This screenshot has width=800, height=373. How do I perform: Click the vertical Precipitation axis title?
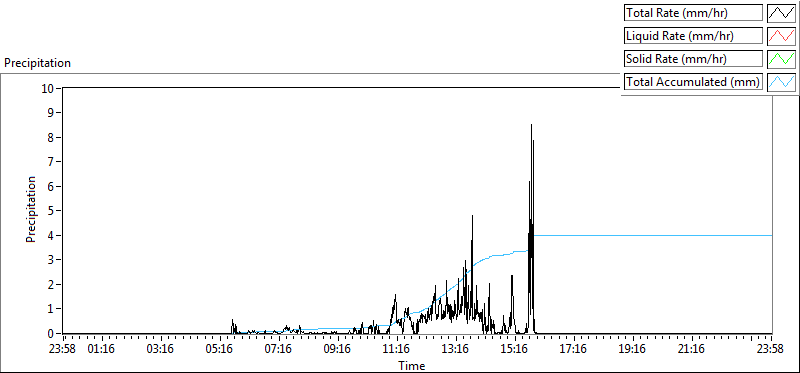[x=31, y=209]
